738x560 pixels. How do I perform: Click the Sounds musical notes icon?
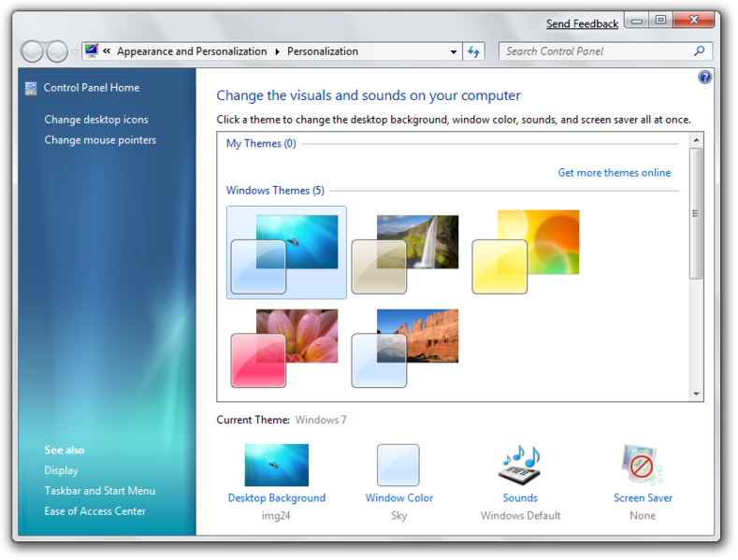click(520, 465)
